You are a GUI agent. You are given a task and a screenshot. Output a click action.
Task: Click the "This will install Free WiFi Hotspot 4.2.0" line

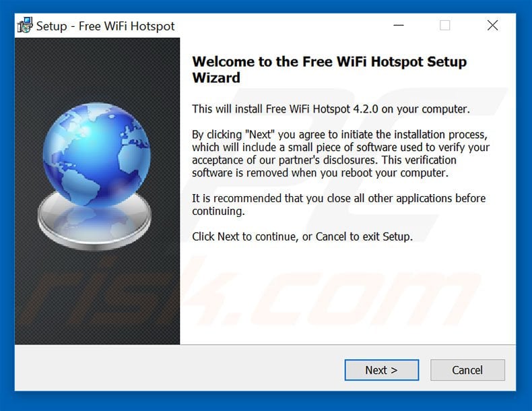point(331,109)
